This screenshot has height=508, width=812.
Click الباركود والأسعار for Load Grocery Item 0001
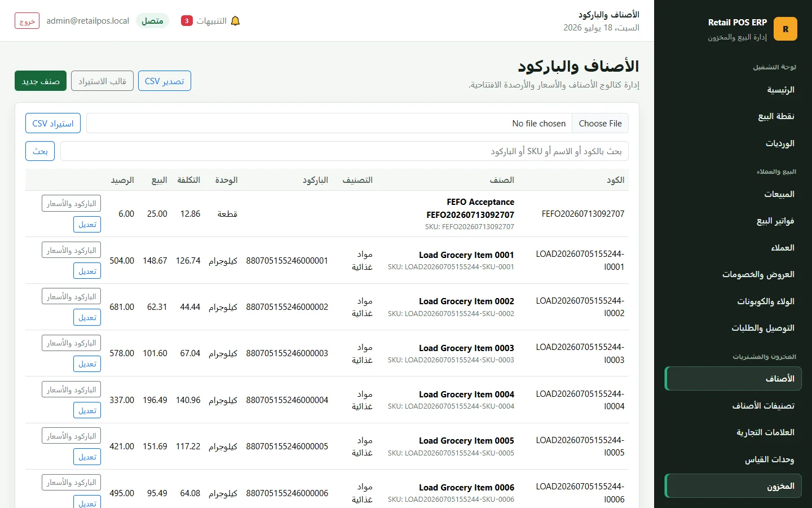tap(71, 250)
